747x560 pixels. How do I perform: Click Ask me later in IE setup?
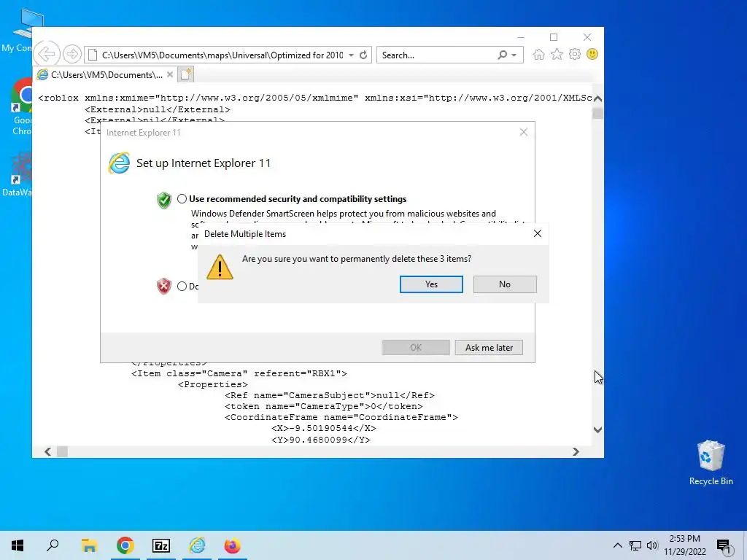(489, 348)
